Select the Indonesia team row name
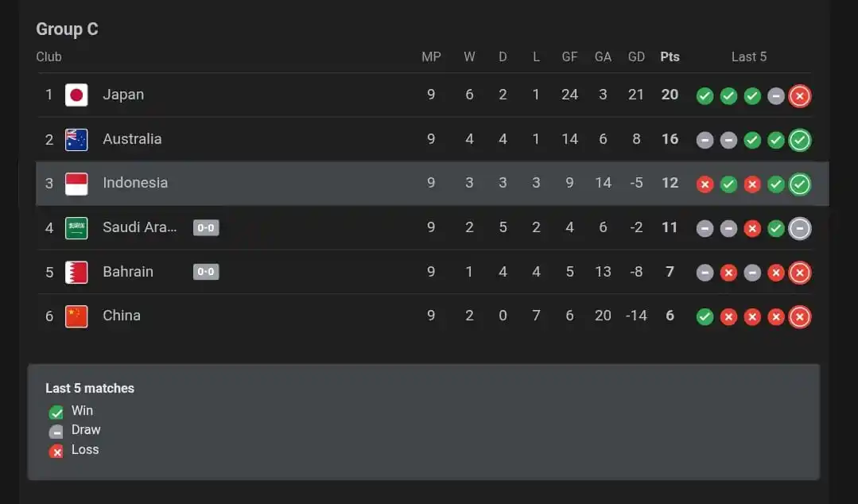Screen dimensions: 858x504 [x=135, y=183]
